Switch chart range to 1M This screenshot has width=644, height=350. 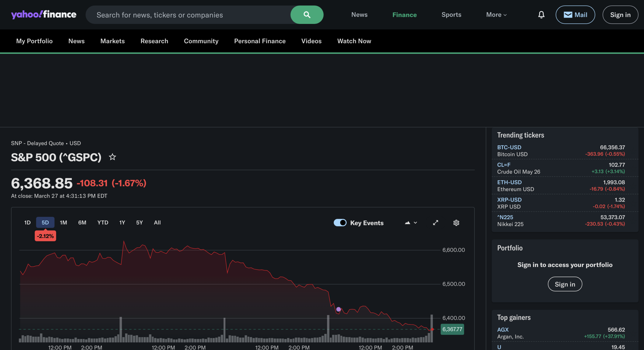click(x=63, y=223)
